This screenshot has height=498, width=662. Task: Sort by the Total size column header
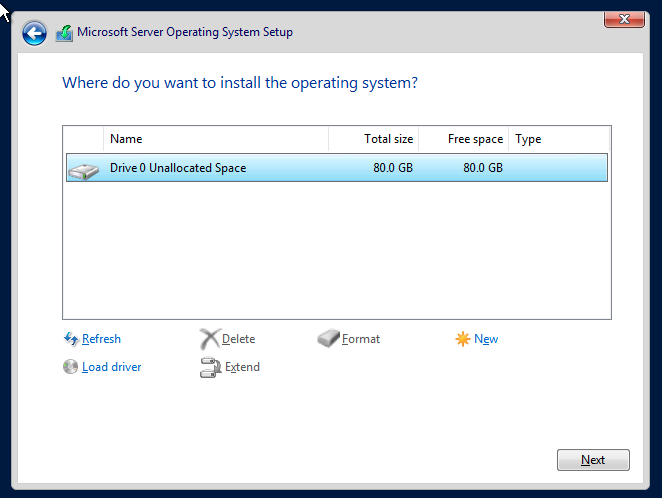[x=374, y=139]
